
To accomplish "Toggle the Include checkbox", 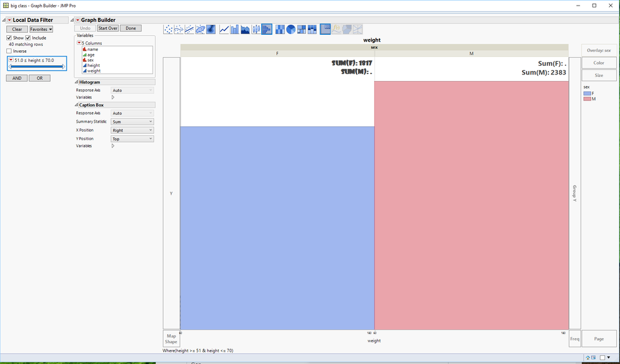I will (28, 38).
